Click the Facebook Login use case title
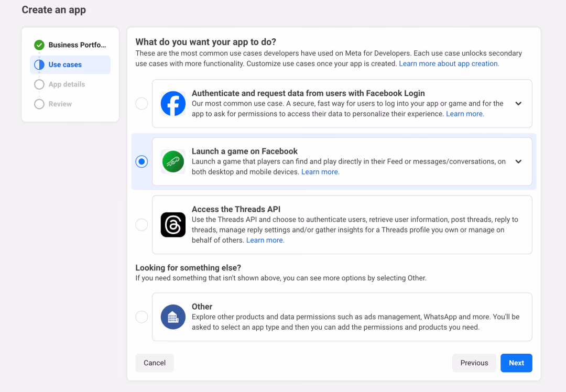The height and width of the screenshot is (392, 566). 308,93
